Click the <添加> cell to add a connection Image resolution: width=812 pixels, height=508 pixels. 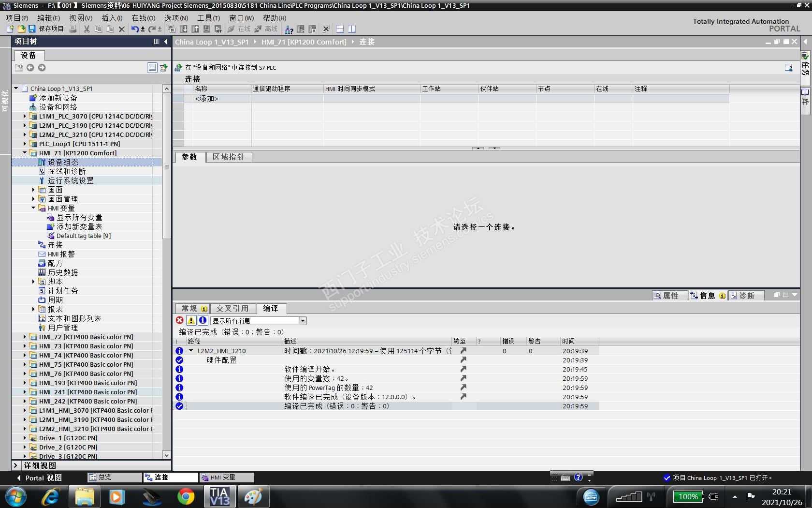pyautogui.click(x=222, y=99)
